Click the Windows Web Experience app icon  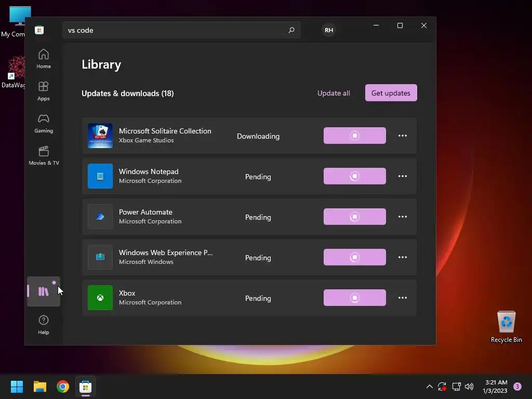point(100,257)
